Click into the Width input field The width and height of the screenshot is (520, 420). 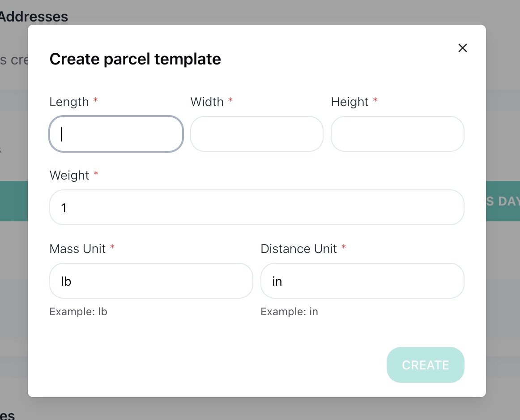(257, 134)
